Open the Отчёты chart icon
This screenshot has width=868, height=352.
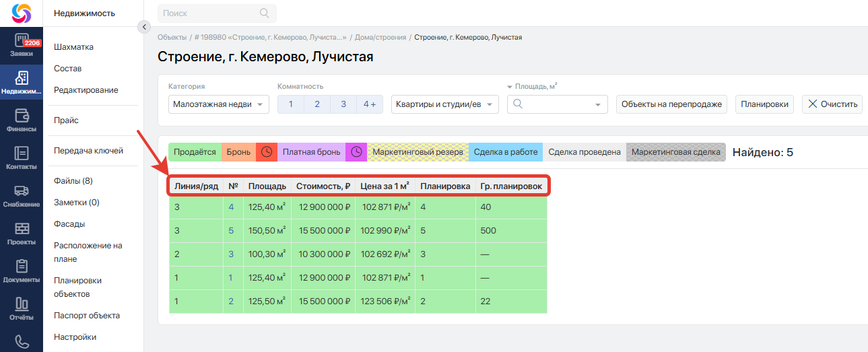coord(21,304)
